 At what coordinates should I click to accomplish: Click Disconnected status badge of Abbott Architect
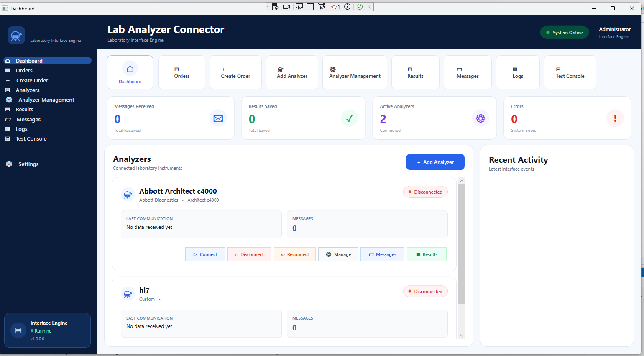click(425, 192)
